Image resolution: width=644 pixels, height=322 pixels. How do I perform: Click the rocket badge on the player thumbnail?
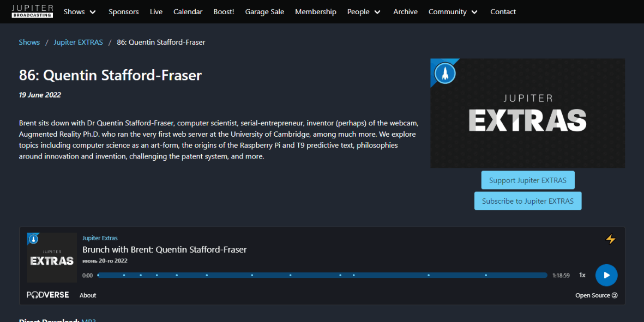click(33, 239)
